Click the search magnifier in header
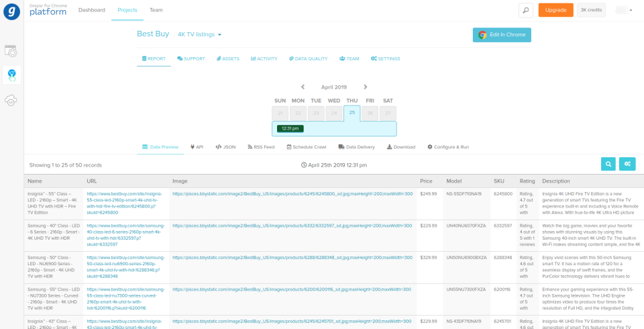 tap(526, 10)
